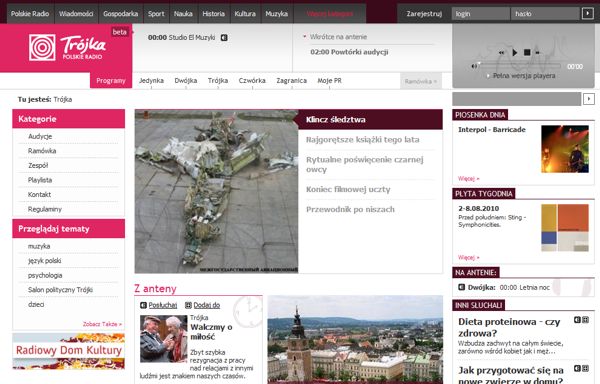
Task: Browse the psychologia topic
Action: [45, 275]
